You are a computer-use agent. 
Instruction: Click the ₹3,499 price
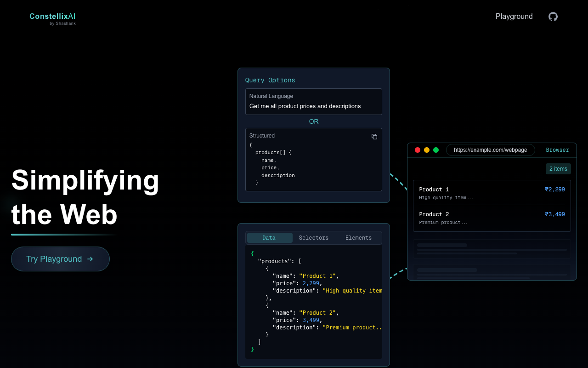point(555,214)
